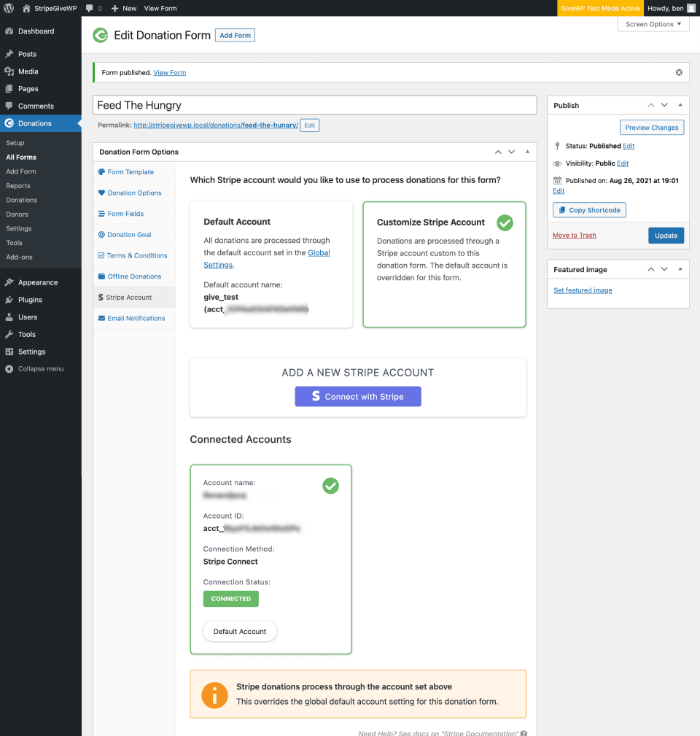Click the Default Account pill button

240,632
